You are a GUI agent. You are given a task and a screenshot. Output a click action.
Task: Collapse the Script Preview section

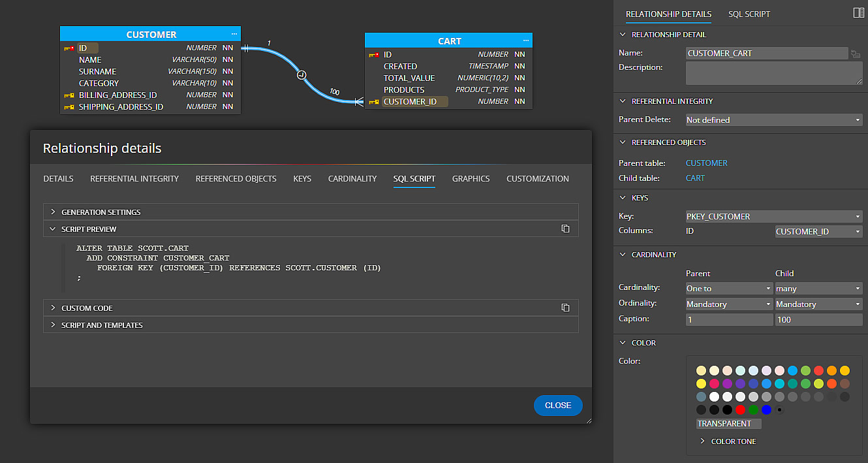pos(53,229)
